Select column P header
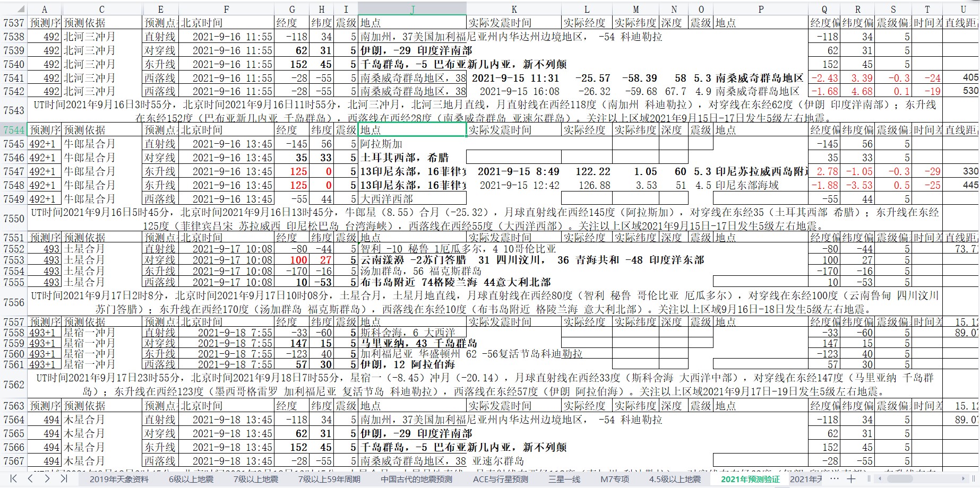The image size is (980, 488). point(761,9)
